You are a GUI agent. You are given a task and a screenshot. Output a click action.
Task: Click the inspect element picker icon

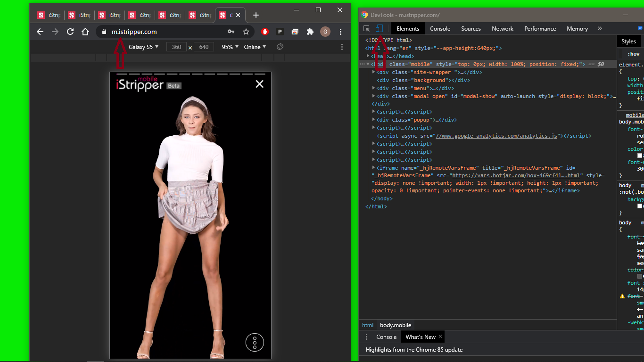click(x=367, y=29)
